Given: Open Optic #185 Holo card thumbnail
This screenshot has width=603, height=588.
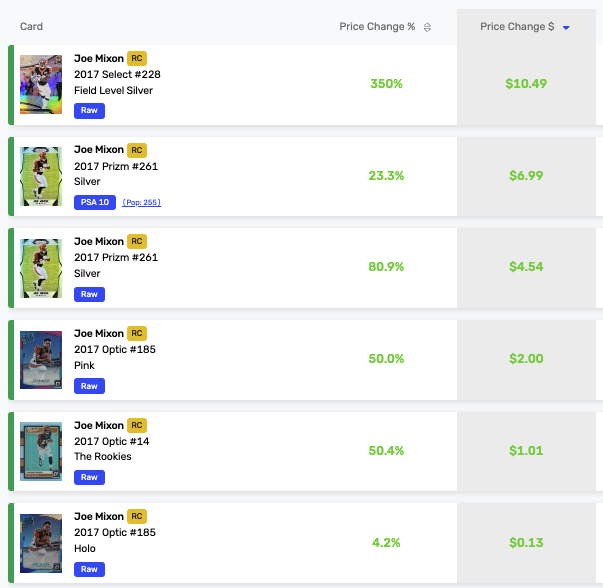Looking at the screenshot, I should point(41,543).
